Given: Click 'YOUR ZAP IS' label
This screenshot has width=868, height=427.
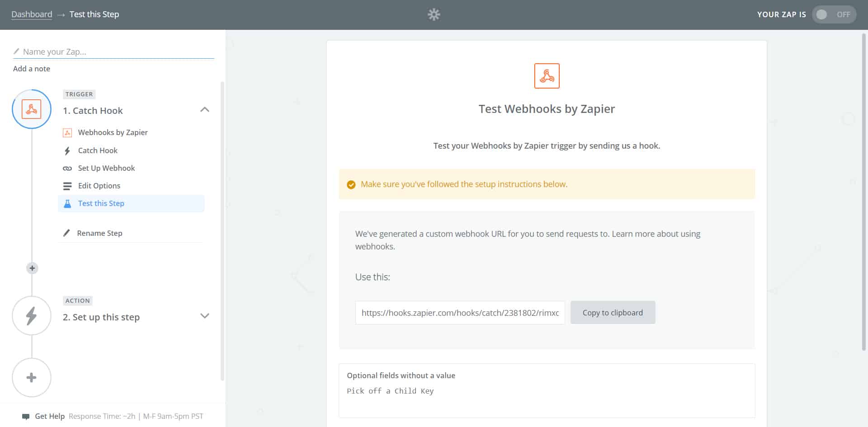Looking at the screenshot, I should [782, 14].
